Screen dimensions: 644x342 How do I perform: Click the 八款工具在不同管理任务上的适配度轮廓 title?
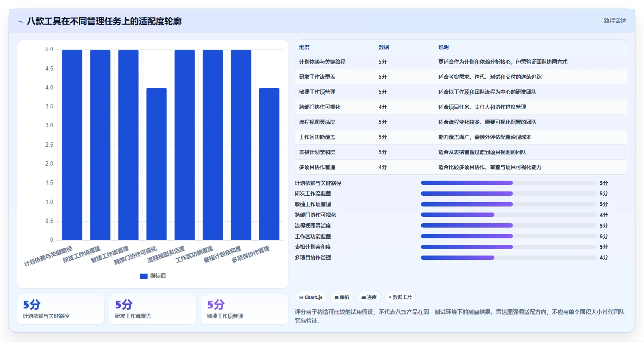pyautogui.click(x=104, y=21)
